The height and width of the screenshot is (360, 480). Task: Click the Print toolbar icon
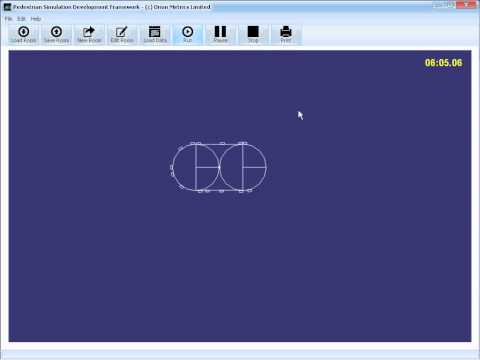tap(286, 34)
